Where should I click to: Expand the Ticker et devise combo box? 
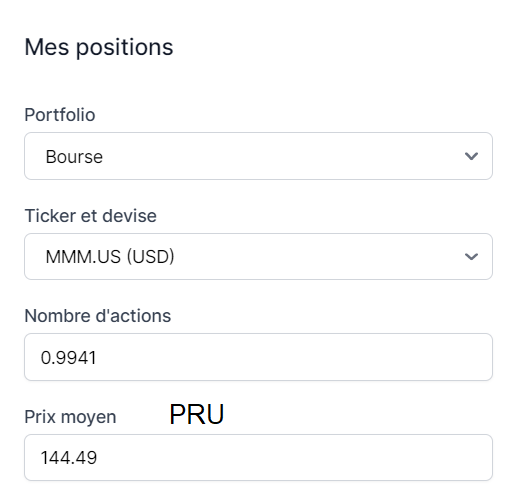coord(258,256)
